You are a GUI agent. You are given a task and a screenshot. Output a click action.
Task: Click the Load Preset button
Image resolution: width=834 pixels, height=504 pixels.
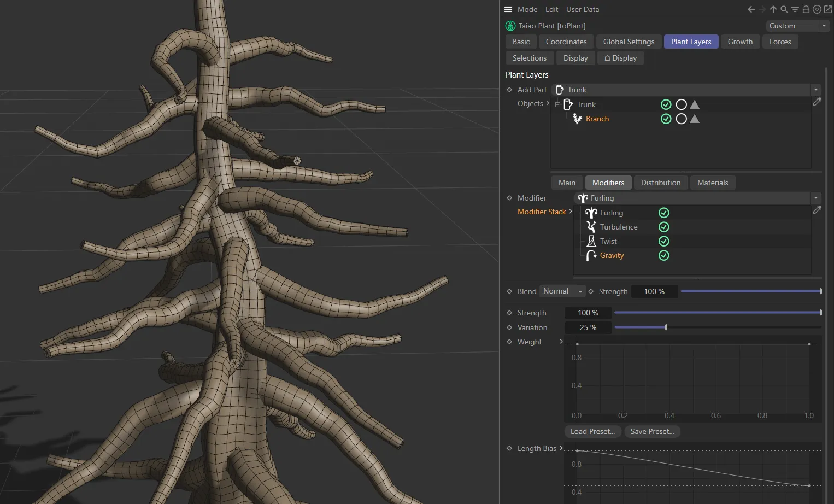click(x=592, y=431)
